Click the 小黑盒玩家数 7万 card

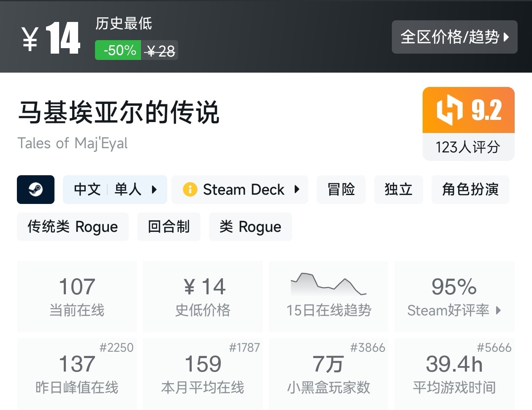(328, 373)
